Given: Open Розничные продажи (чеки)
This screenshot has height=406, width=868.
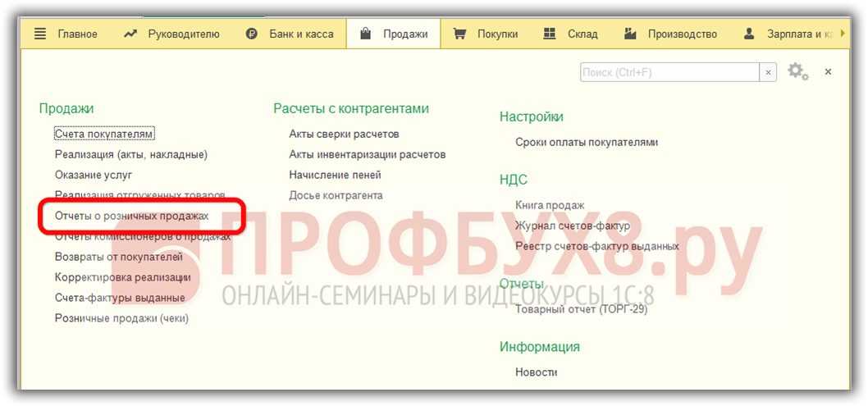Looking at the screenshot, I should (x=121, y=318).
